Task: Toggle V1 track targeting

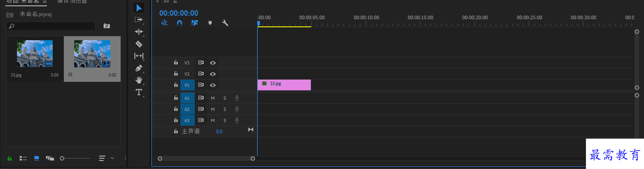Action: point(187,85)
